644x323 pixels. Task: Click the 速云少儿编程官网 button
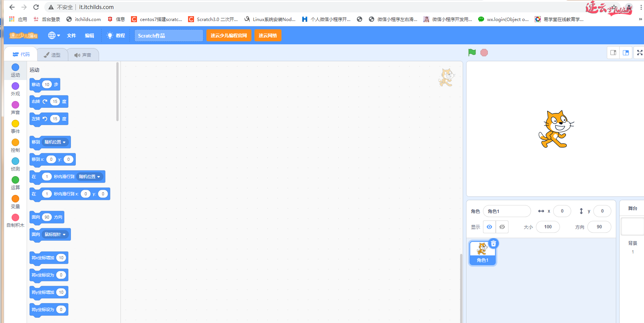229,36
